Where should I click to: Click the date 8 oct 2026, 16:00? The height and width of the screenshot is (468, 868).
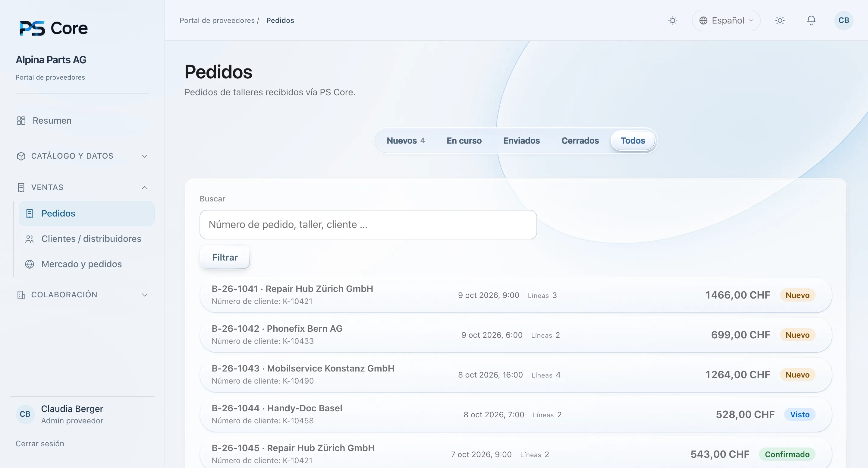pos(490,375)
